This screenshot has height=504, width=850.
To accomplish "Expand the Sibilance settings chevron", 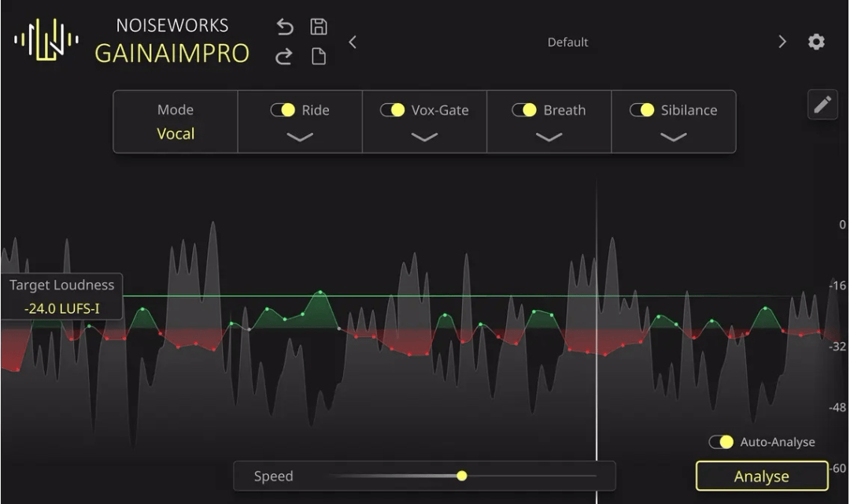I will (673, 138).
